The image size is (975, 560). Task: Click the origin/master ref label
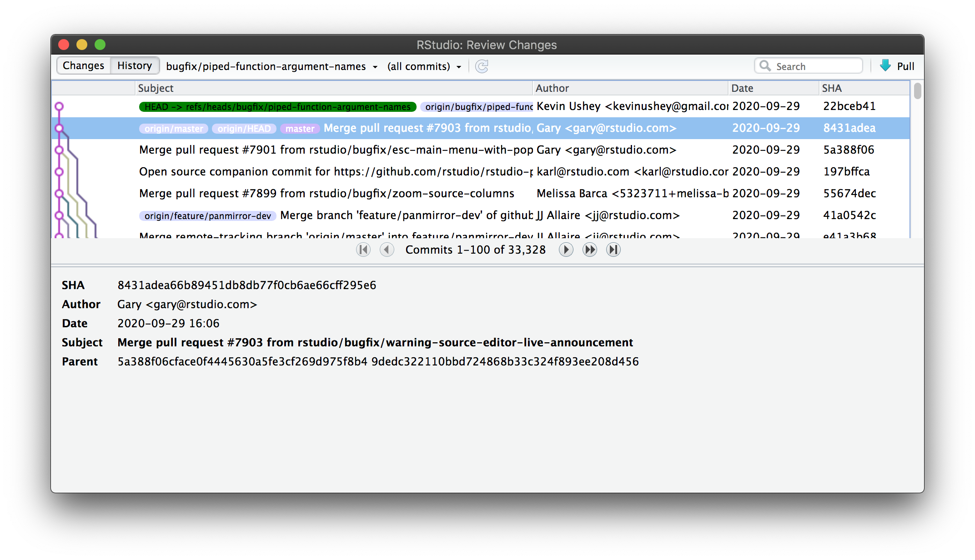174,129
